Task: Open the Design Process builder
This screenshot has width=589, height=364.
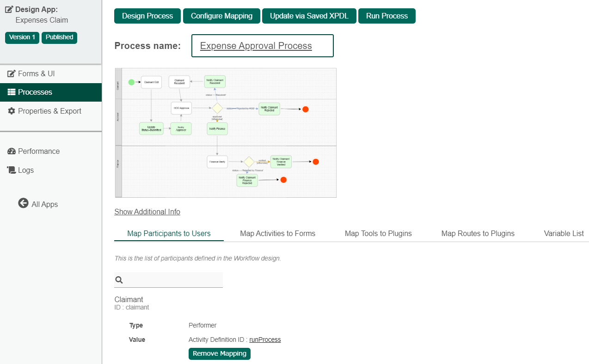Action: point(147,16)
